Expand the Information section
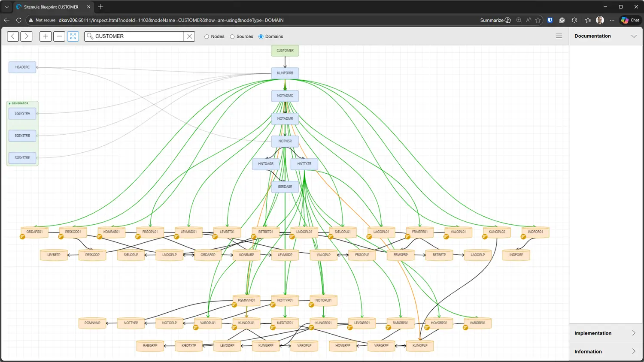Screen dimensions: 644x362 click(x=606, y=351)
